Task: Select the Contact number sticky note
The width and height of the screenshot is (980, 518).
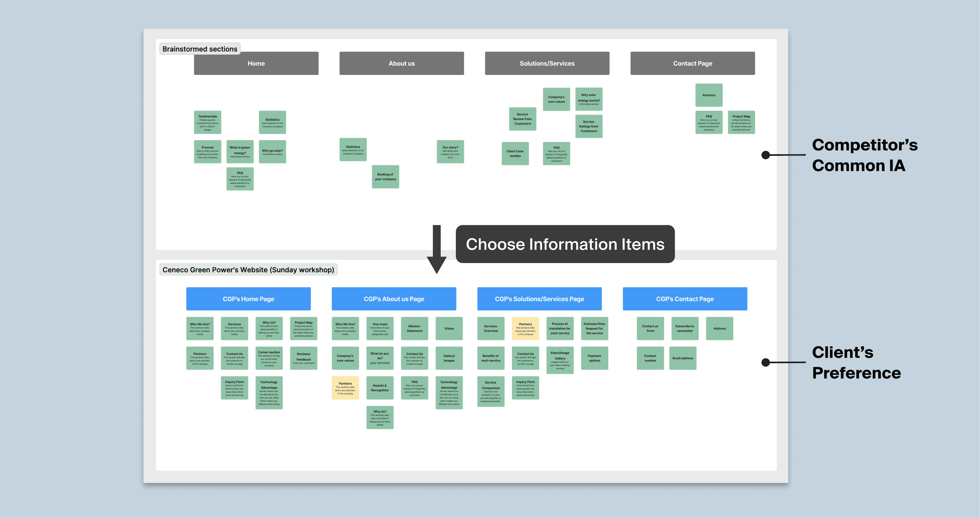Action: coord(650,358)
